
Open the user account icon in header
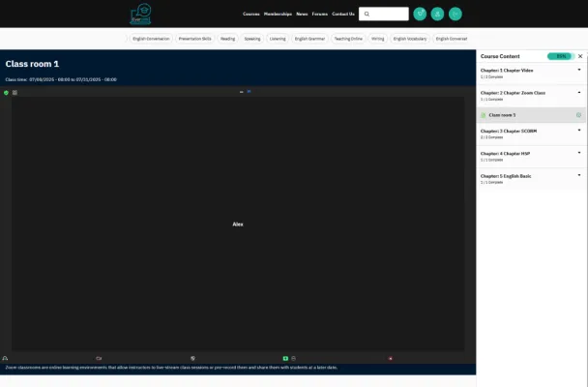click(x=437, y=14)
